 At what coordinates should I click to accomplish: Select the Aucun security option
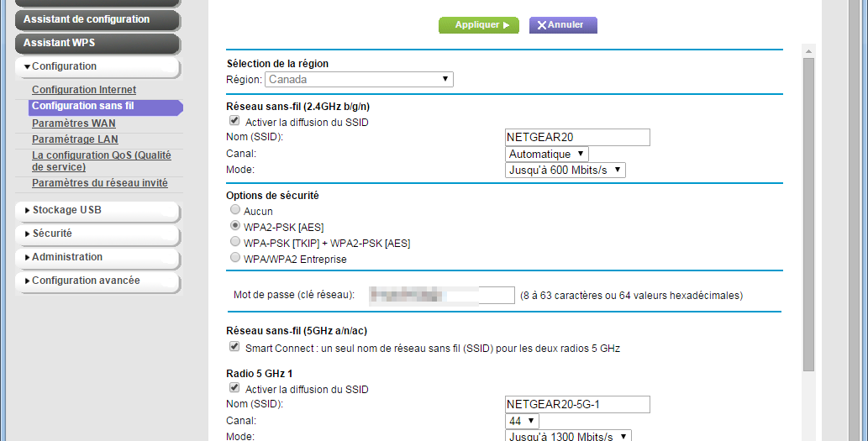[235, 211]
